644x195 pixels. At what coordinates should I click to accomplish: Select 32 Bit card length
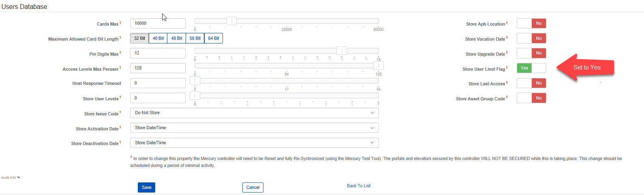[139, 38]
